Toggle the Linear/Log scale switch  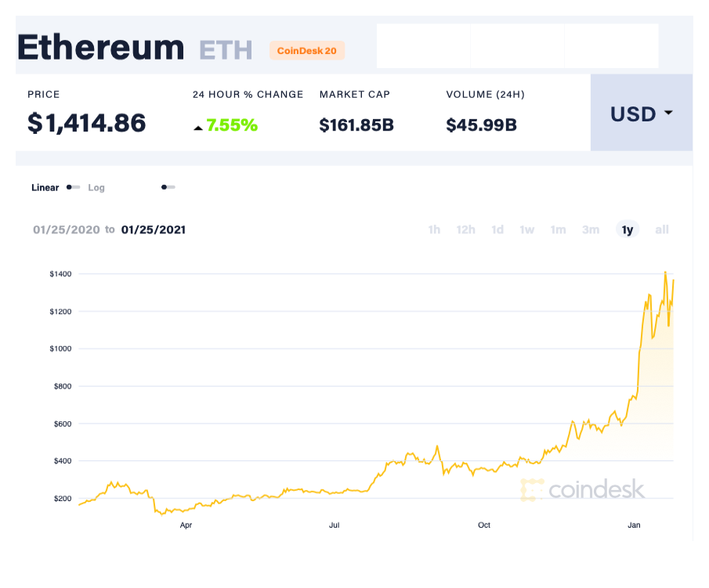click(73, 188)
